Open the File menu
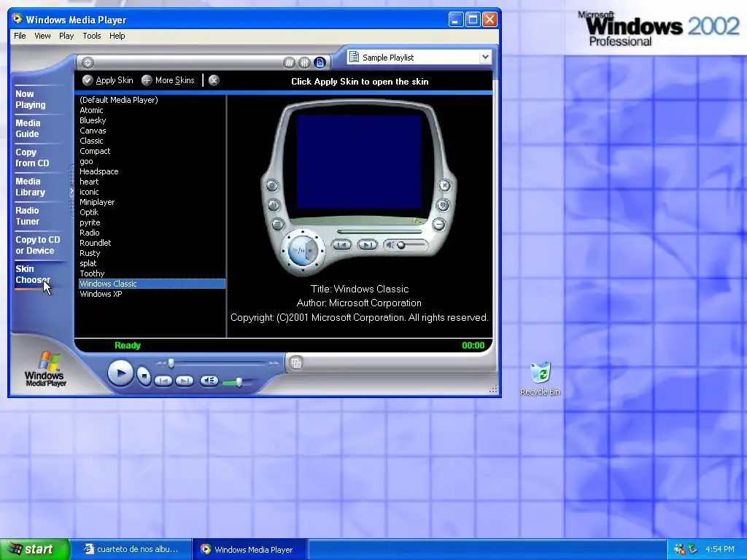 (x=20, y=36)
